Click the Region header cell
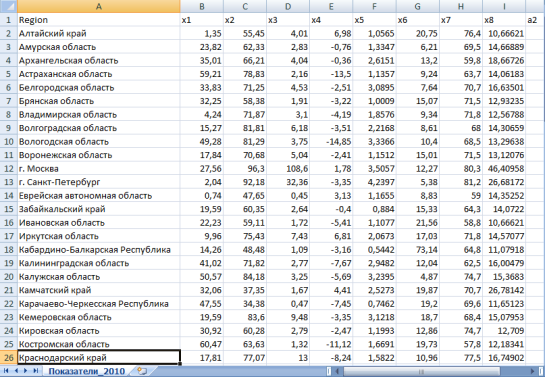 pos(99,20)
